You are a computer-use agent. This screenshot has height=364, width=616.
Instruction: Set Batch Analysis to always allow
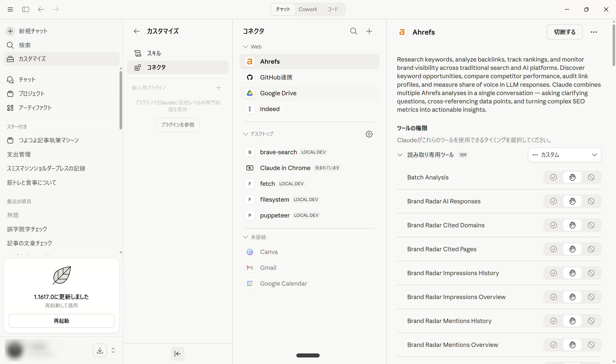pos(553,177)
